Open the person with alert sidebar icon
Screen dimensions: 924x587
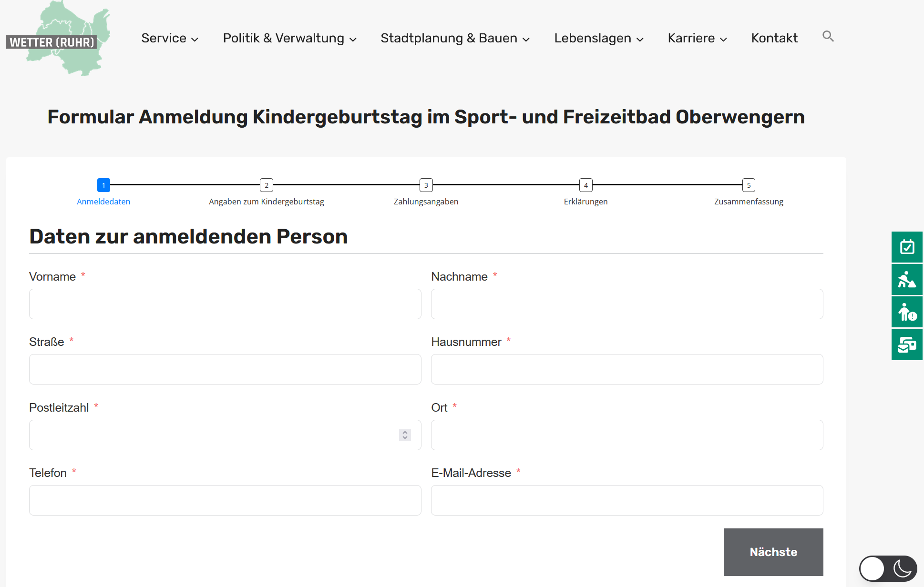pyautogui.click(x=907, y=312)
